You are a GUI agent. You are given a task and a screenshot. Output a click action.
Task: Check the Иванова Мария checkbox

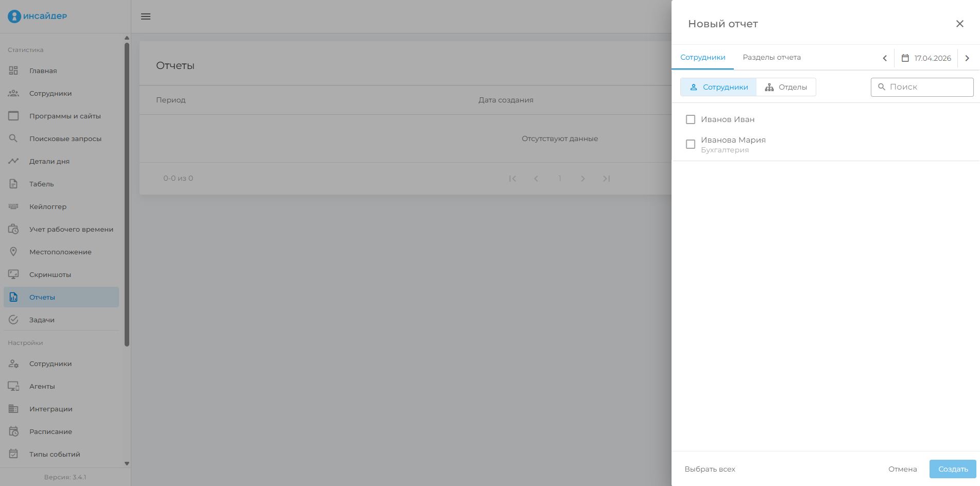tap(691, 144)
